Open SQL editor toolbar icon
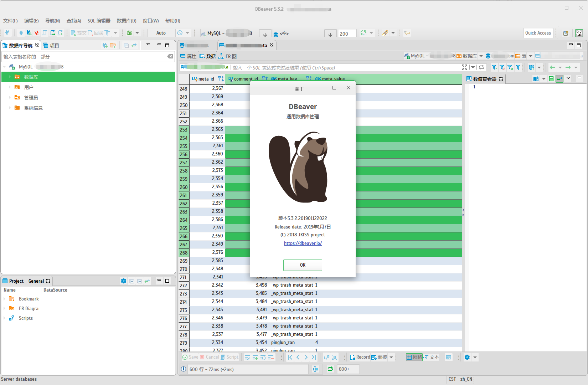The width and height of the screenshot is (588, 385). pyautogui.click(x=45, y=33)
